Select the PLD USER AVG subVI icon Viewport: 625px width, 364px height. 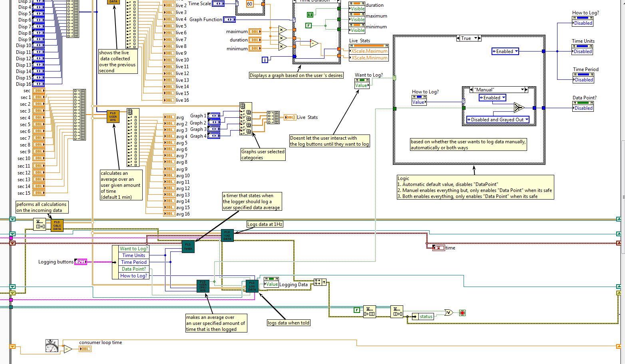pos(113,117)
